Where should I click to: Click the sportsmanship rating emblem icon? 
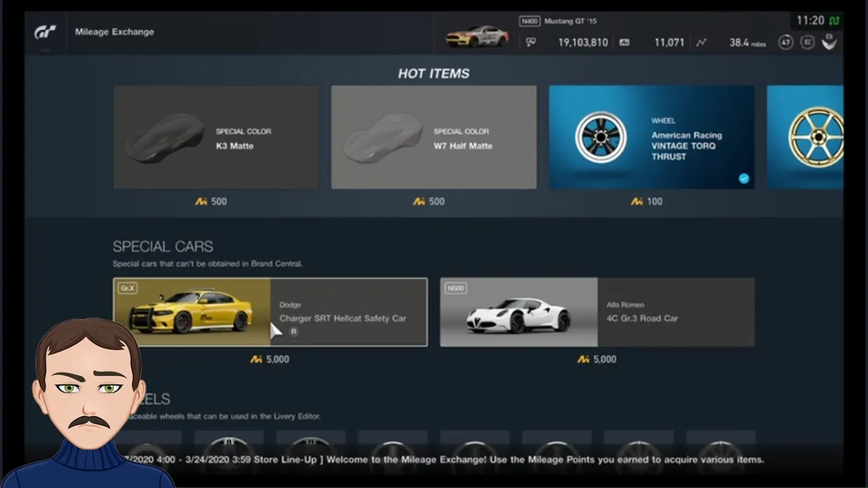[829, 42]
